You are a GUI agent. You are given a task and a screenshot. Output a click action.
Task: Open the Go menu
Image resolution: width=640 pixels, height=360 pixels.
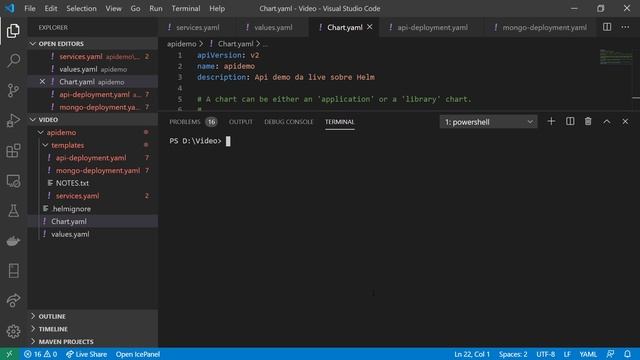[135, 8]
